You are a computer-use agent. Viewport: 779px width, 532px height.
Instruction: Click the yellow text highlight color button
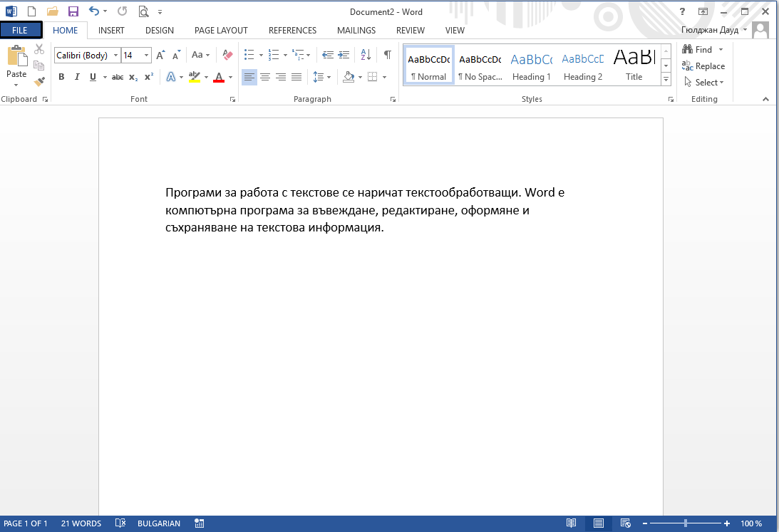click(x=195, y=77)
